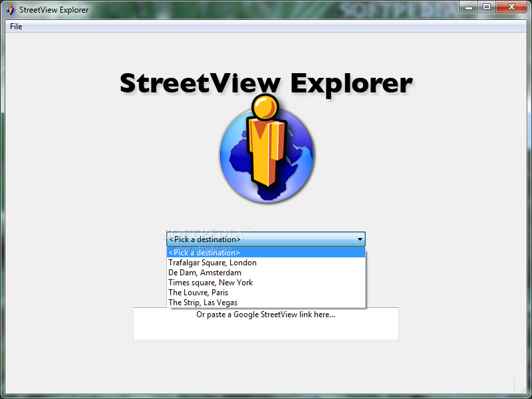
Task: Select The Louvre, Paris entry
Action: (266, 293)
